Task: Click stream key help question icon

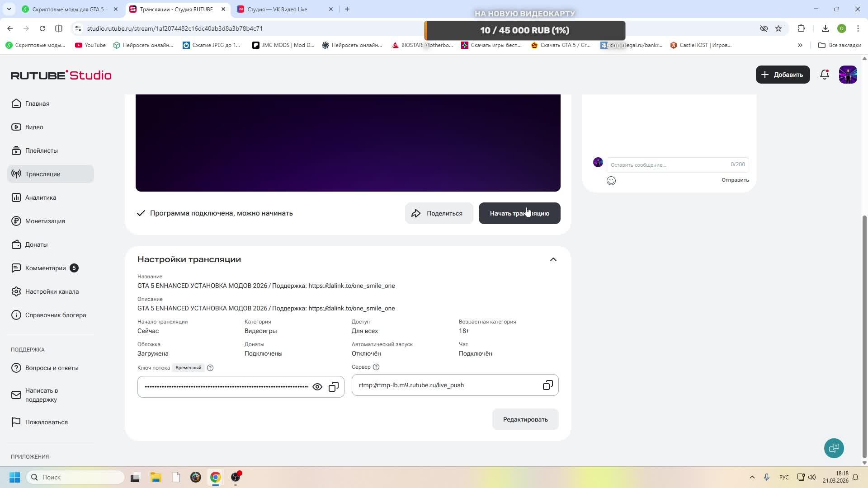Action: click(210, 368)
